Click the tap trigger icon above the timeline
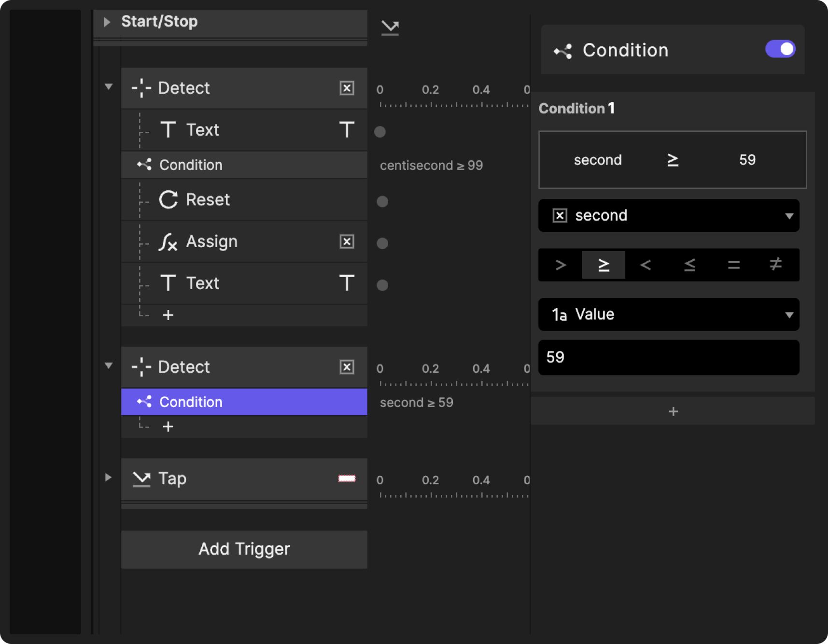This screenshot has width=828, height=644. pos(390,28)
